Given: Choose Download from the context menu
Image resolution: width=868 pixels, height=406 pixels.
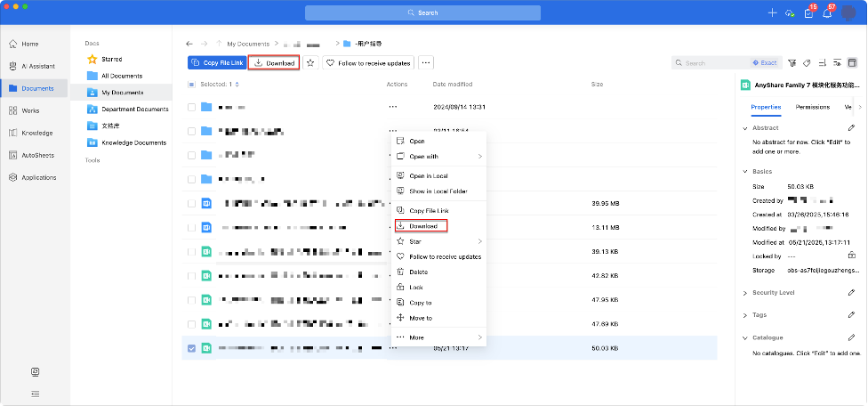Looking at the screenshot, I should point(422,226).
